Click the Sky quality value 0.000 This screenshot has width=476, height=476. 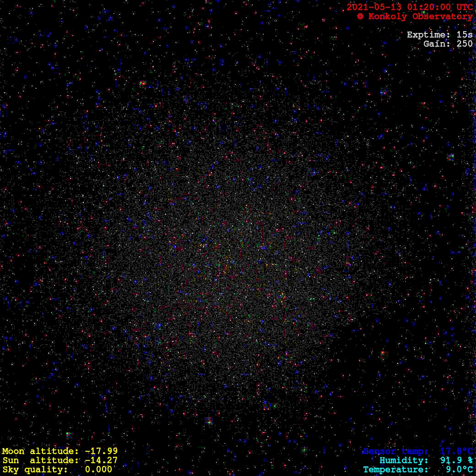tap(98, 470)
